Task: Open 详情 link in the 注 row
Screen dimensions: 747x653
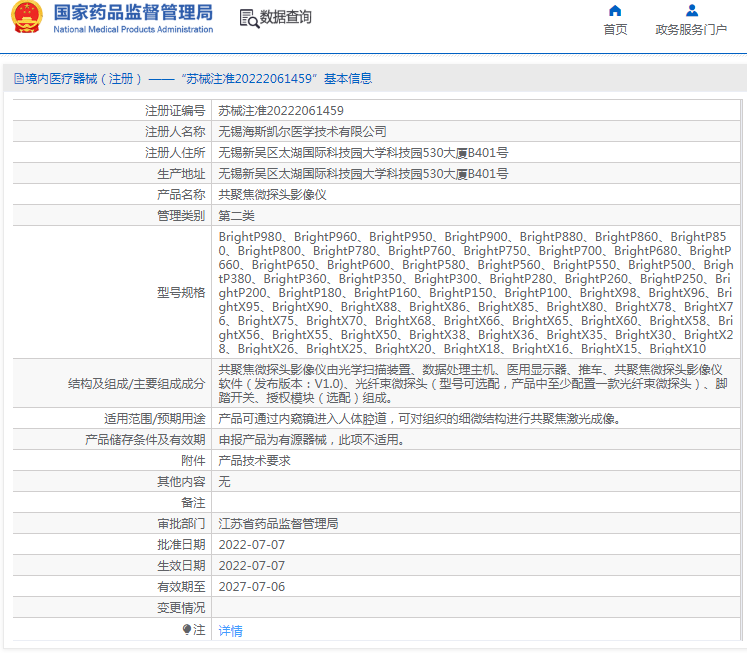Action: pos(231,631)
